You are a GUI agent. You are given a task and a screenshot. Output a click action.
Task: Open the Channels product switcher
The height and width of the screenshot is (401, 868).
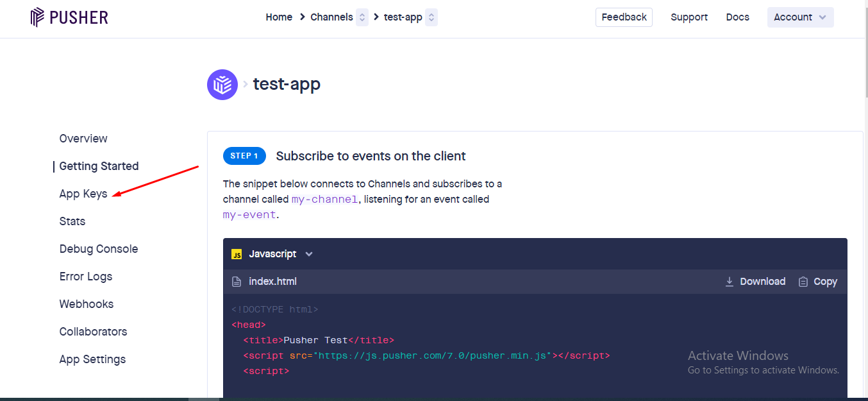[362, 17]
